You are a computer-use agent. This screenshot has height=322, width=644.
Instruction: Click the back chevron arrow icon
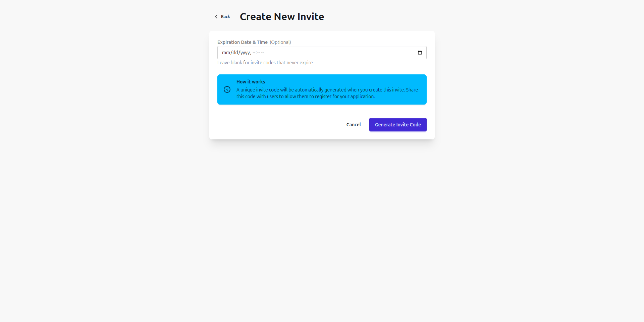pos(216,17)
